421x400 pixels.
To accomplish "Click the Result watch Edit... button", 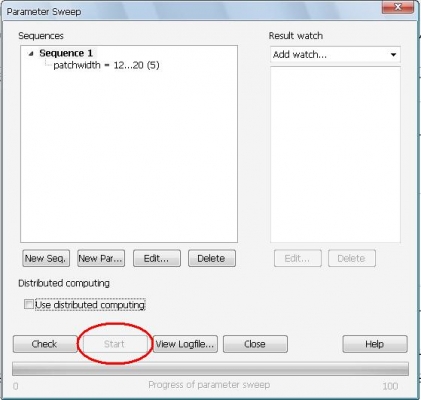I will [298, 258].
